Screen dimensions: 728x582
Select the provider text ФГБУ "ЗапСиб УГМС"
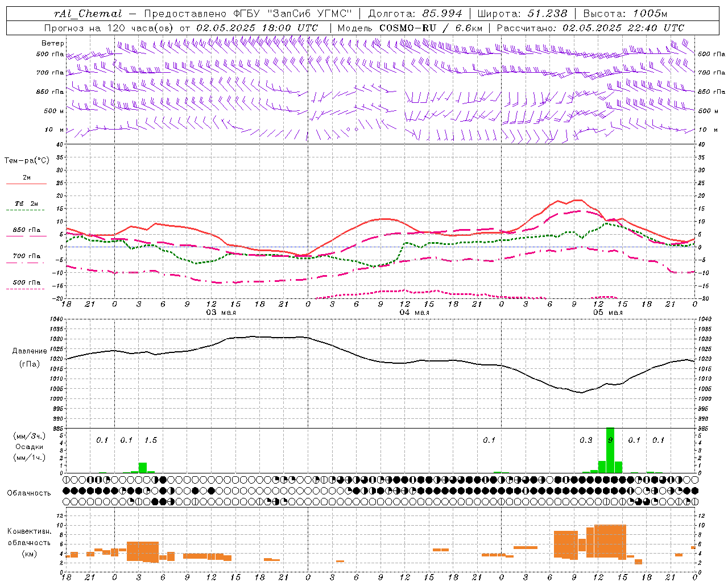tap(293, 14)
